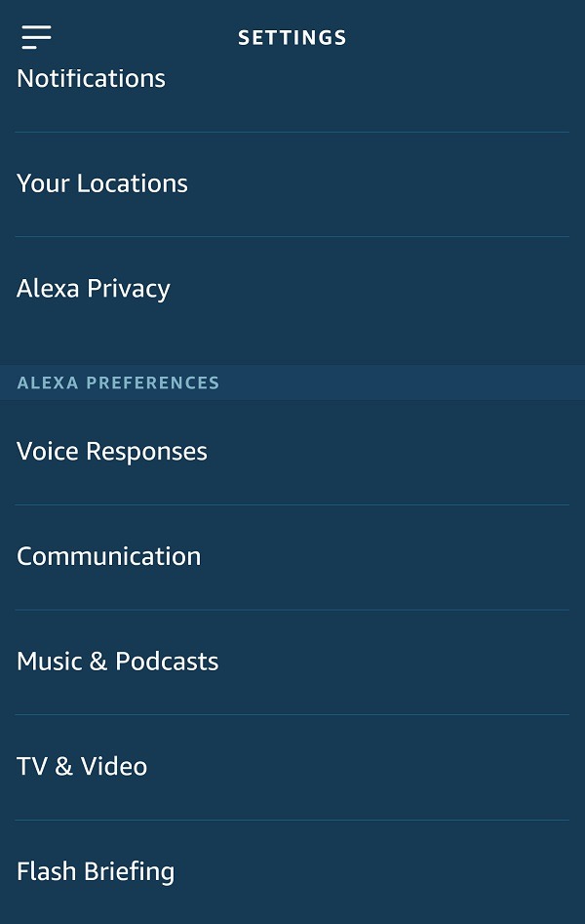Open the sidebar with the menu icon
The image size is (585, 924).
pos(36,37)
